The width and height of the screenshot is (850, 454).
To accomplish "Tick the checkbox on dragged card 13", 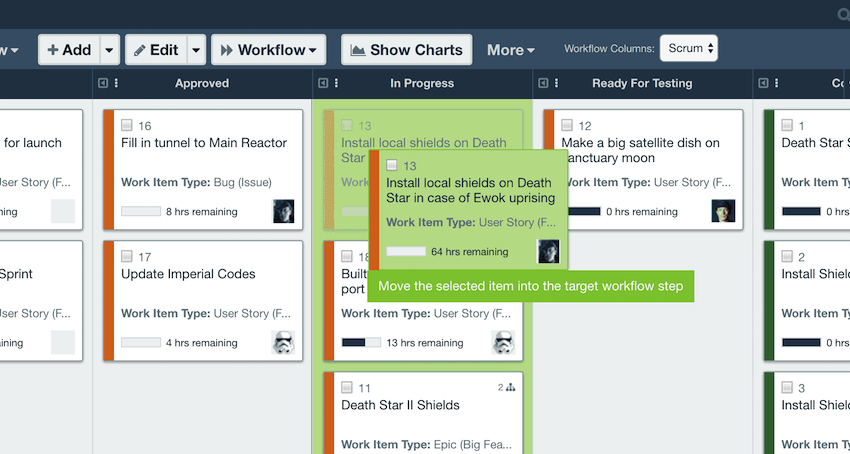I will pos(392,165).
